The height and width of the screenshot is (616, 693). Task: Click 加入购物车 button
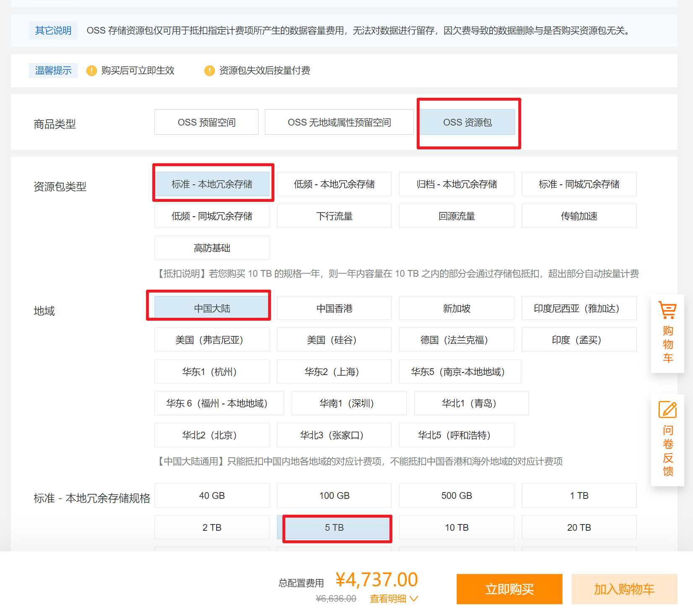625,589
